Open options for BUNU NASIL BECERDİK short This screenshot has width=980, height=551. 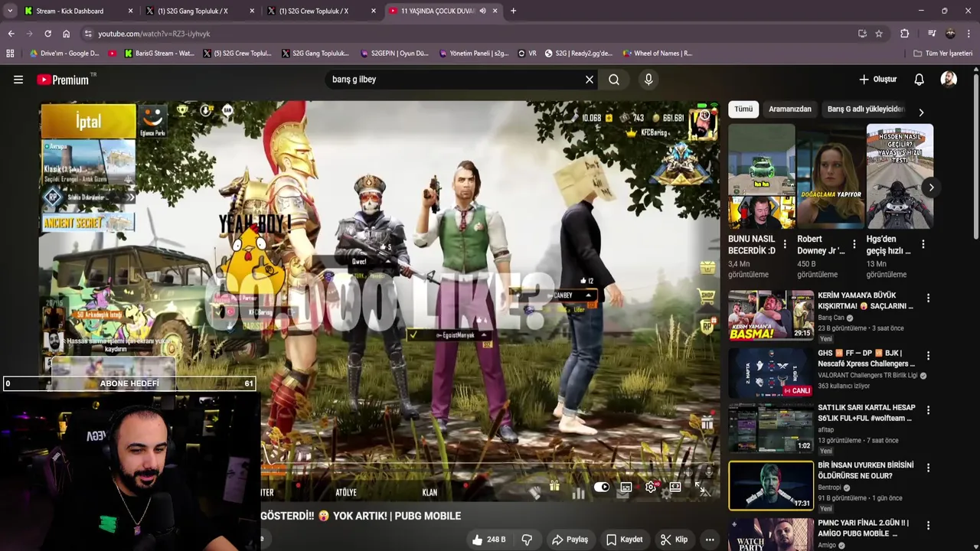(785, 244)
